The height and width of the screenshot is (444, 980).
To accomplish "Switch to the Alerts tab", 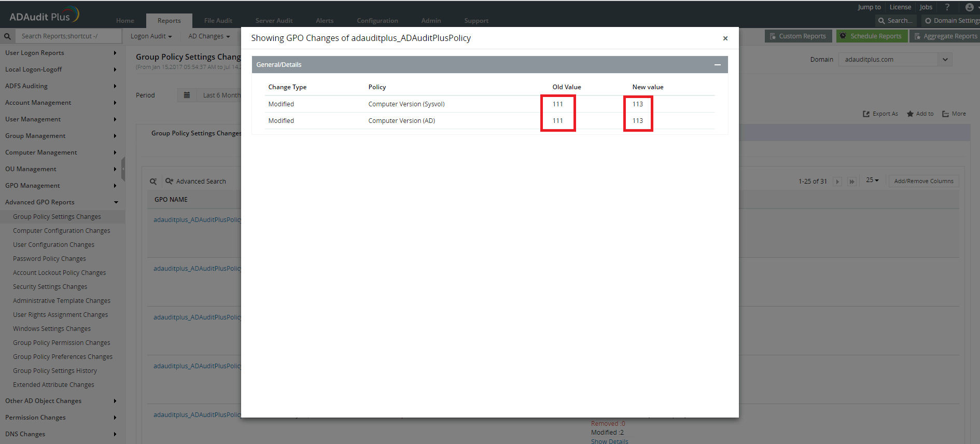I will coord(325,21).
